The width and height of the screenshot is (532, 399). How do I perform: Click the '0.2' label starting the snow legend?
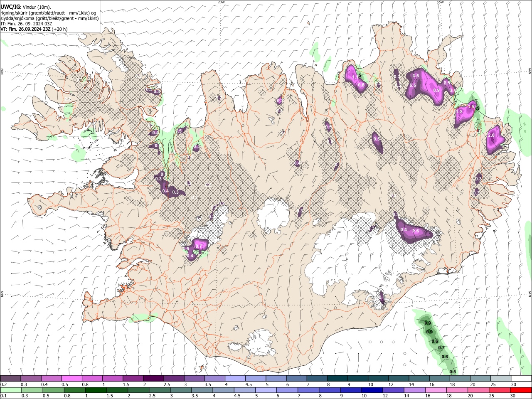(4, 384)
